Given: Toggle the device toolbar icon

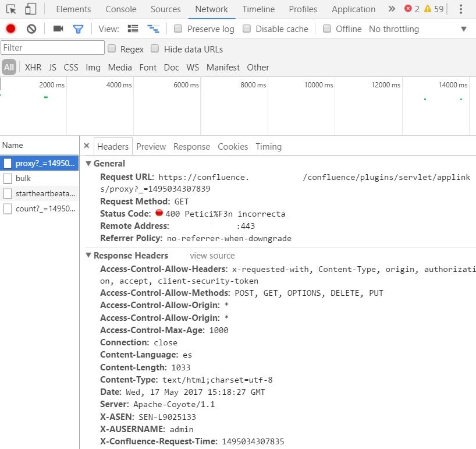Looking at the screenshot, I should coord(31,9).
